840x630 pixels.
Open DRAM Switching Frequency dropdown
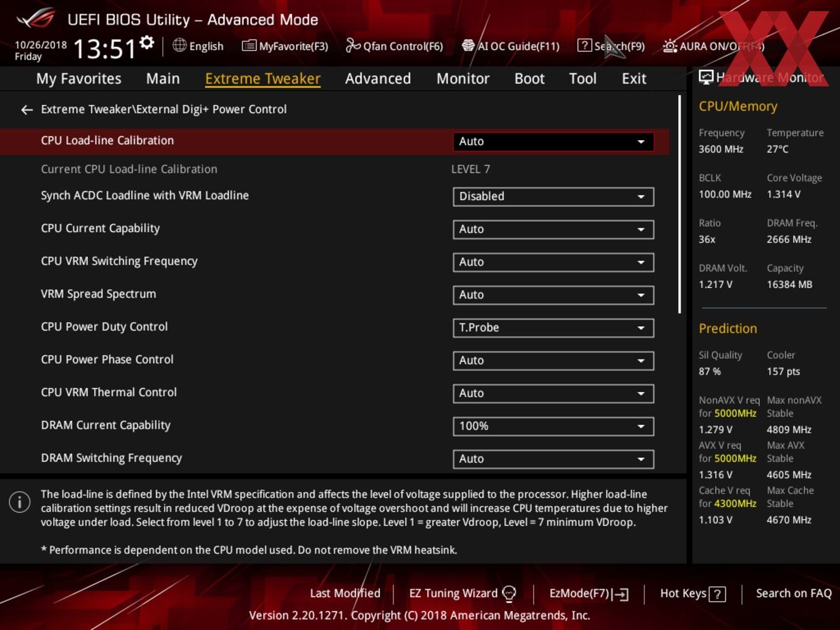point(553,458)
